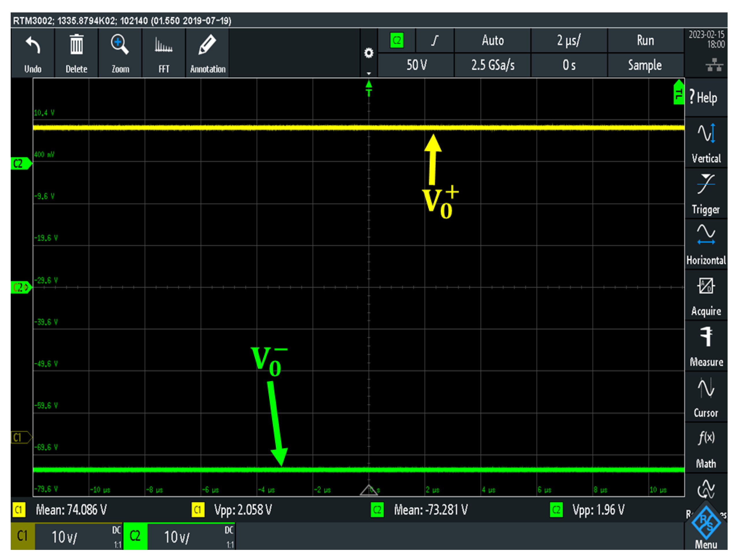
Task: Open the Trigger settings icon
Action: click(x=706, y=184)
